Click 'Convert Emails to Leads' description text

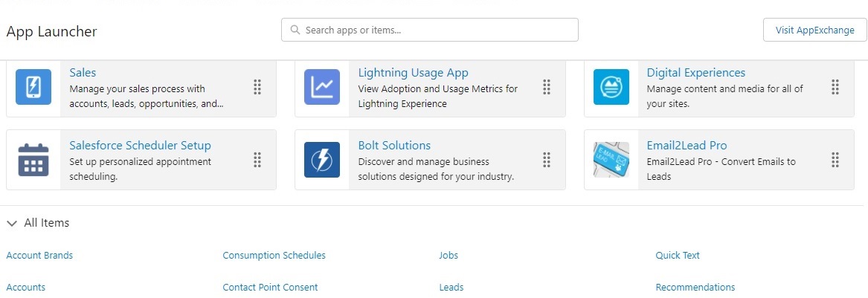click(721, 169)
